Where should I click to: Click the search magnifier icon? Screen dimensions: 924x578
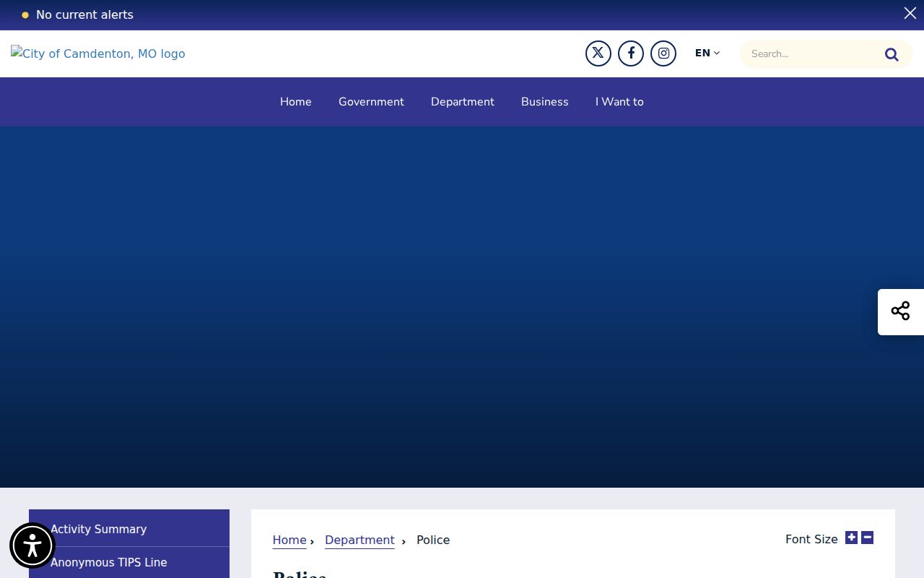pyautogui.click(x=892, y=54)
